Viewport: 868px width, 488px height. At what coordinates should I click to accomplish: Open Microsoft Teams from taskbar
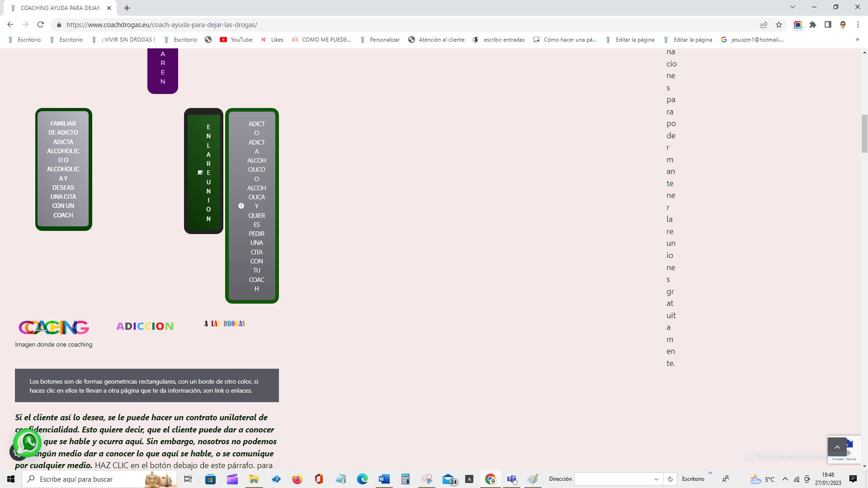(x=512, y=479)
